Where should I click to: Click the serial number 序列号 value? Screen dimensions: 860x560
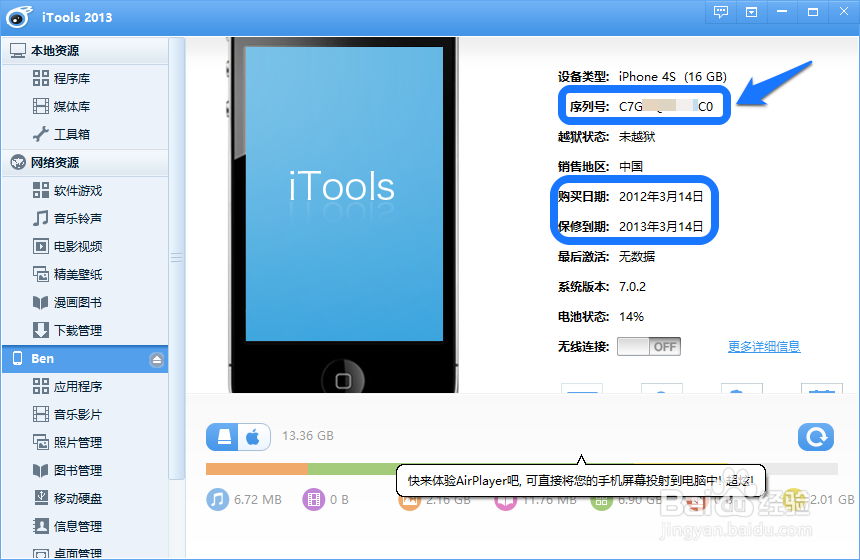(666, 106)
